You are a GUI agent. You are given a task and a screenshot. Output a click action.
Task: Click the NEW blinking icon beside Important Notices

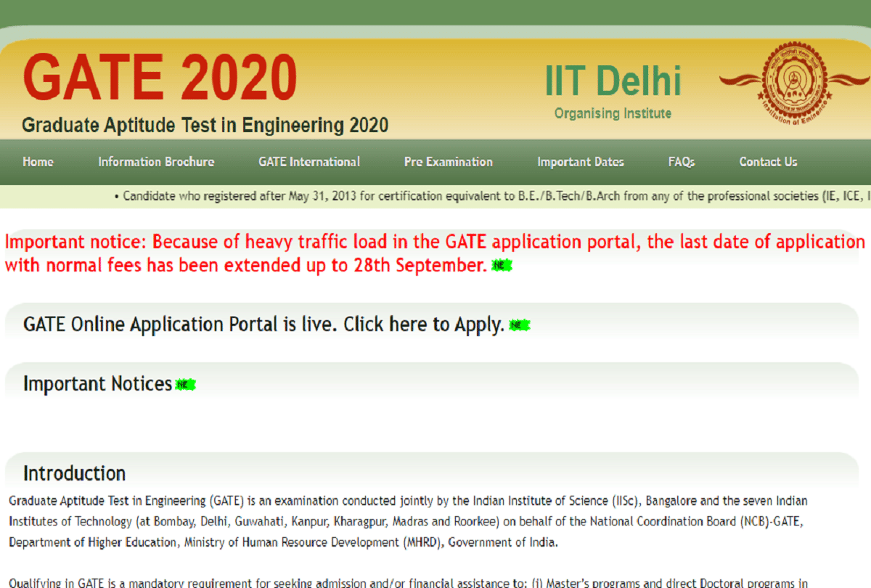tap(185, 383)
